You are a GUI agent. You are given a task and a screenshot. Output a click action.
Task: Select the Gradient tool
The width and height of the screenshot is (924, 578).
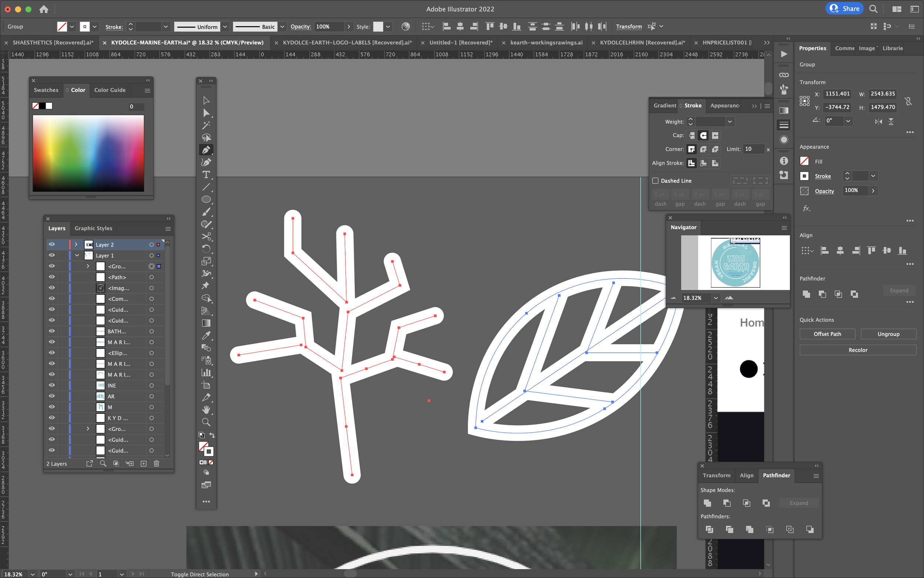point(206,324)
